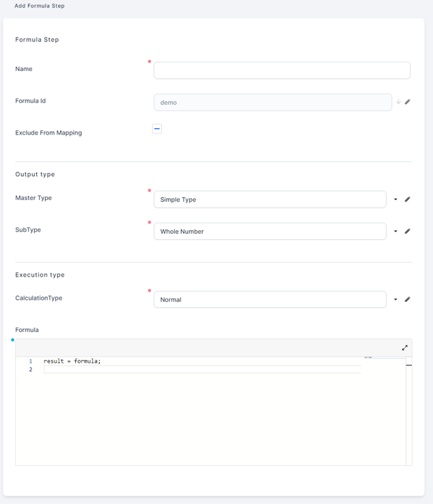
Task: Click the pencil icon beside Formula Id
Action: click(408, 102)
